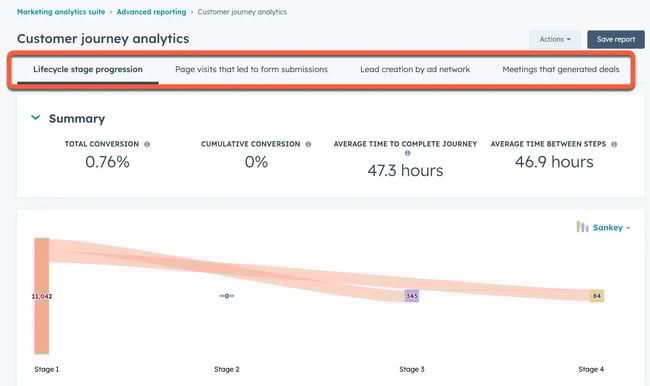Click info icon next to Total Conversion
The image size is (650, 386).
tap(147, 144)
